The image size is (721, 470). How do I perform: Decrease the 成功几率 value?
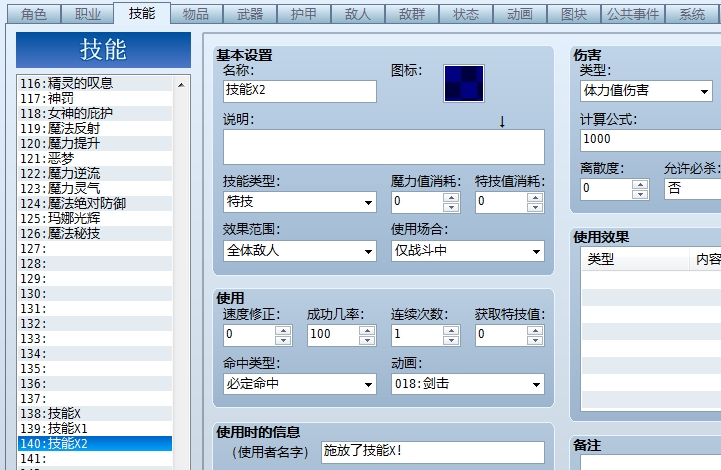click(x=367, y=340)
